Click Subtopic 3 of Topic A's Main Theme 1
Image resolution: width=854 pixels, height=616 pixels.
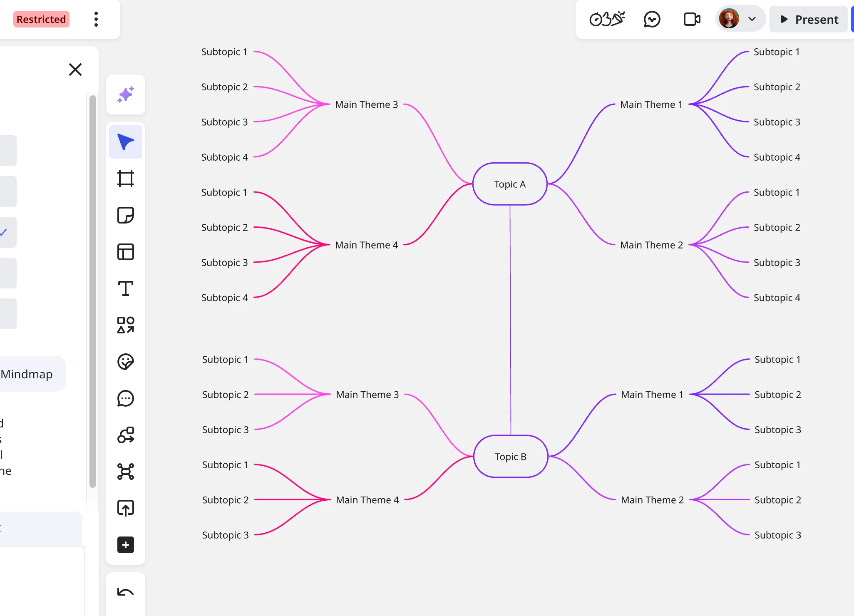pos(777,122)
